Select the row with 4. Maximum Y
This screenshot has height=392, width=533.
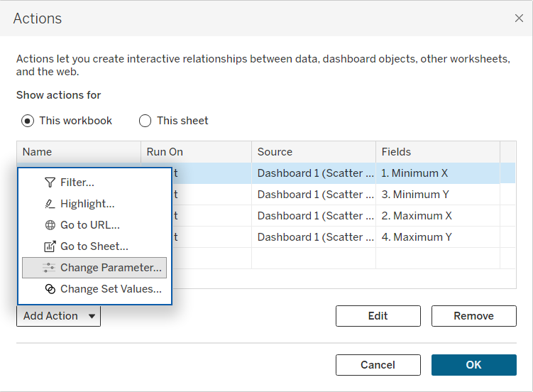[x=416, y=237]
